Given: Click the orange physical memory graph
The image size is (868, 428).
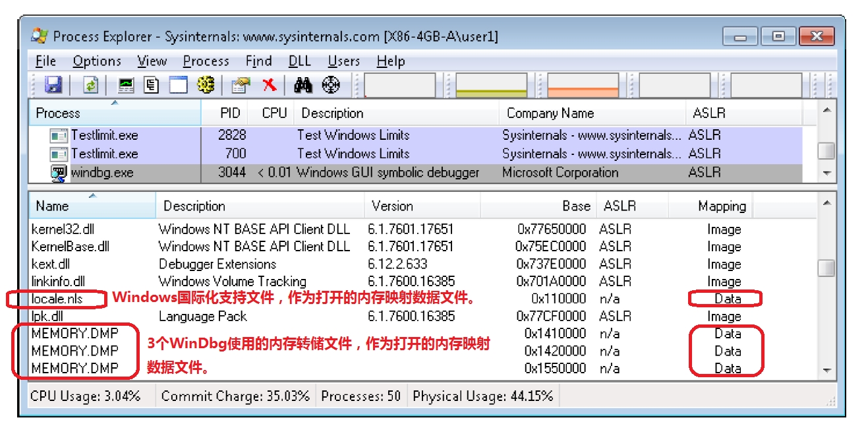Looking at the screenshot, I should coord(583,85).
